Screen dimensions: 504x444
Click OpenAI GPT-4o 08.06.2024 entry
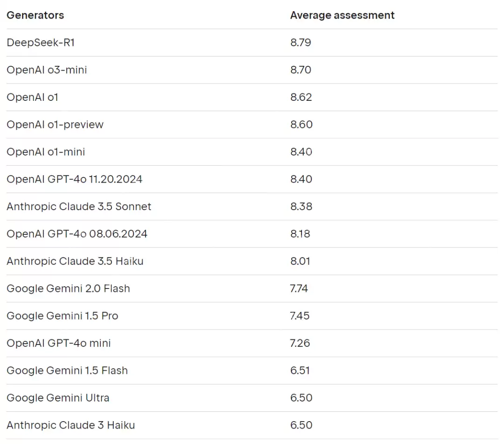click(x=77, y=234)
